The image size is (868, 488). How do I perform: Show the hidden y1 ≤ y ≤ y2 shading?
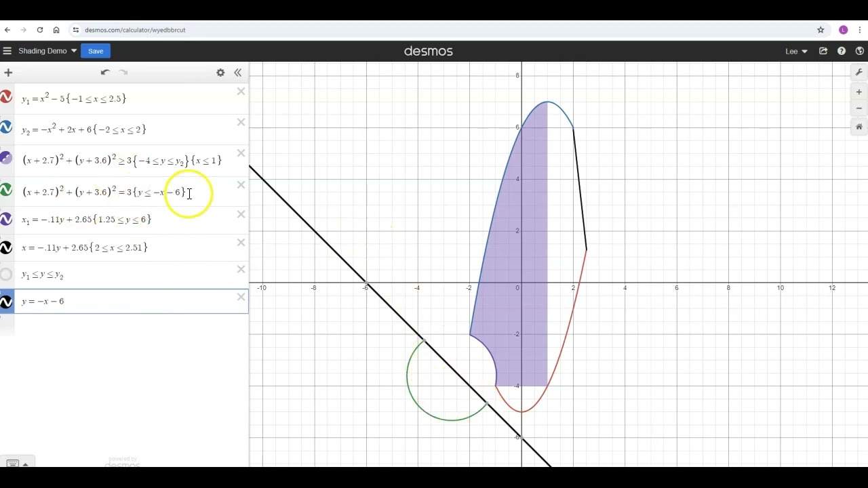point(6,274)
